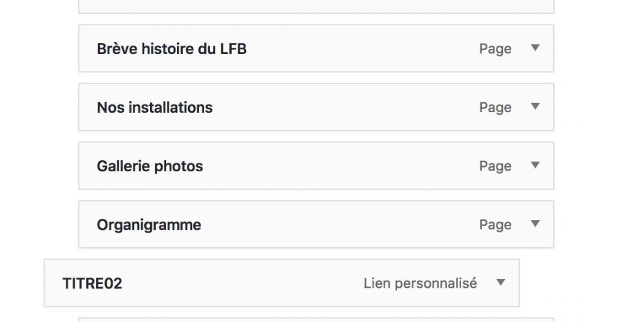Click the partially visible item bar above Brève histoire
This screenshot has width=644, height=322.
316,6
